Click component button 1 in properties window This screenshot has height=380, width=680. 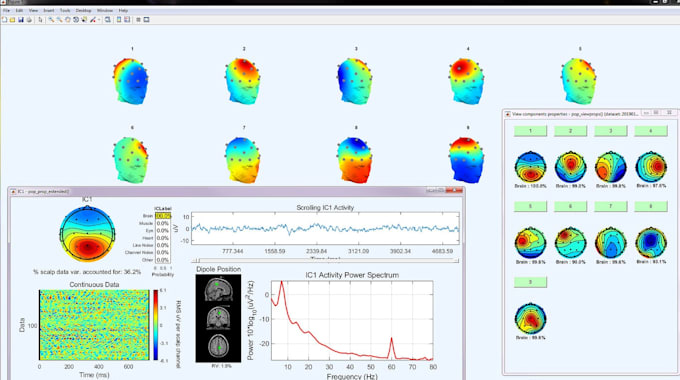pyautogui.click(x=530, y=131)
